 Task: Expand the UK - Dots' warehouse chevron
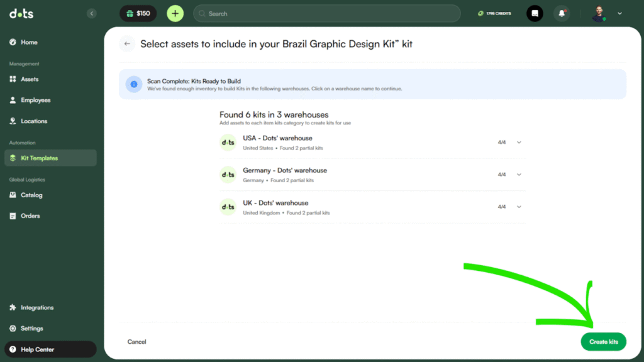pyautogui.click(x=519, y=207)
